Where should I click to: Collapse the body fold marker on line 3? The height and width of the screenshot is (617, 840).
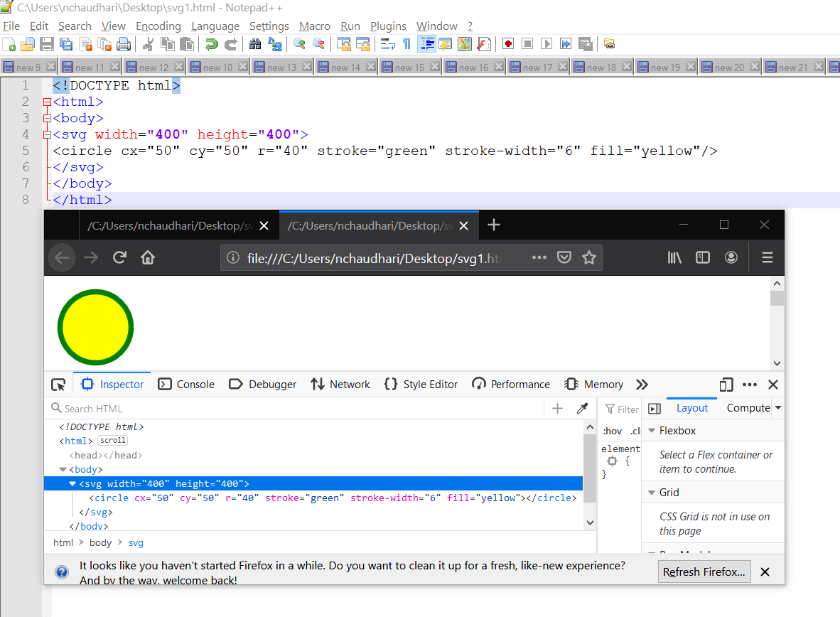pos(47,118)
